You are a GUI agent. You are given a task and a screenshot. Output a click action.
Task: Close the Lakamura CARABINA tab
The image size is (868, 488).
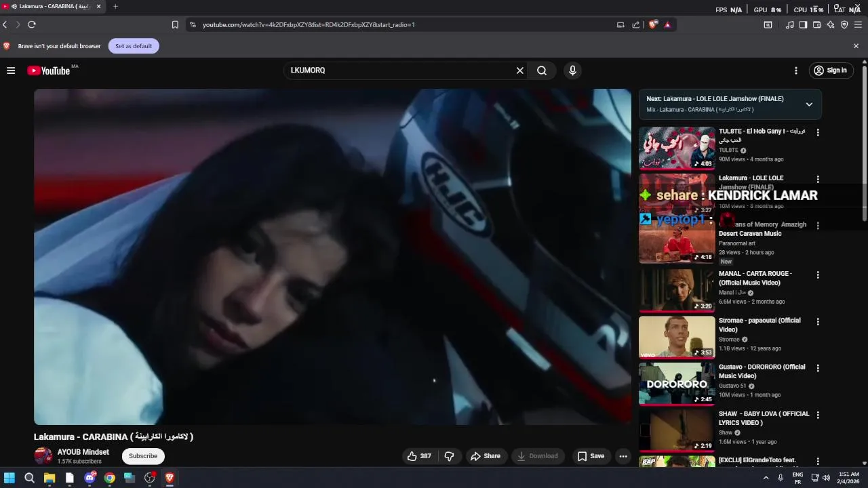click(98, 6)
